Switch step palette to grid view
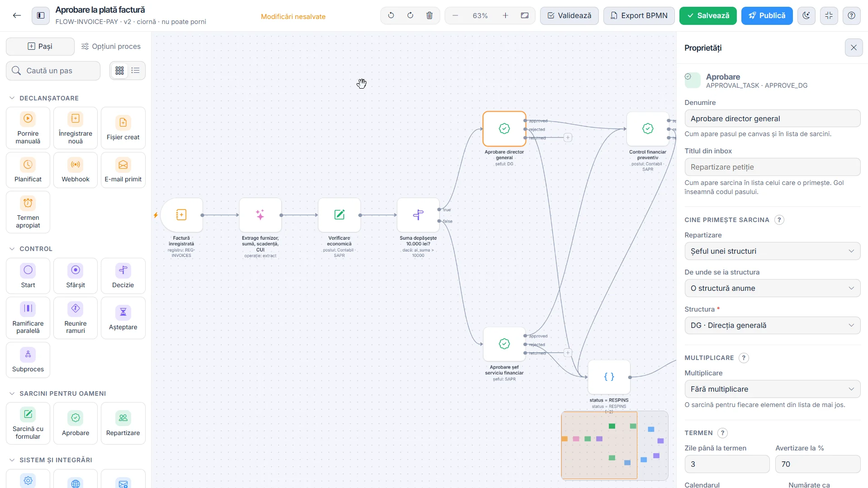This screenshot has width=868, height=488. (120, 71)
